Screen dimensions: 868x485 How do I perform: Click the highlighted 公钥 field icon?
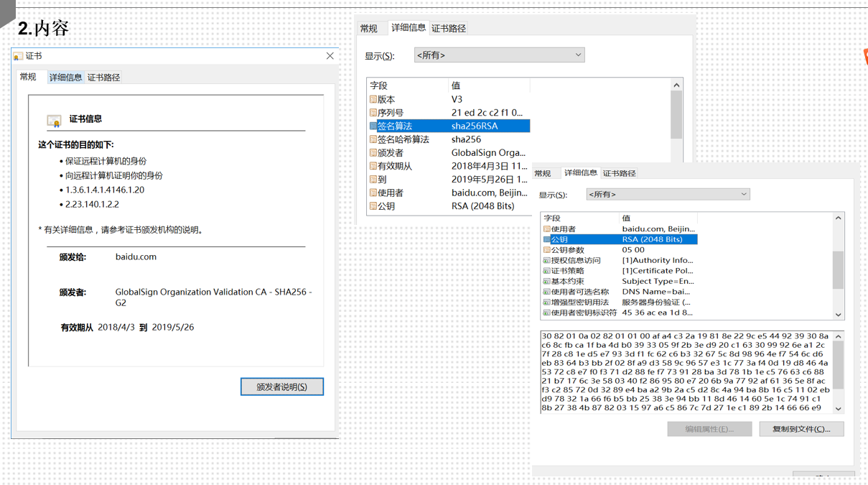click(547, 239)
